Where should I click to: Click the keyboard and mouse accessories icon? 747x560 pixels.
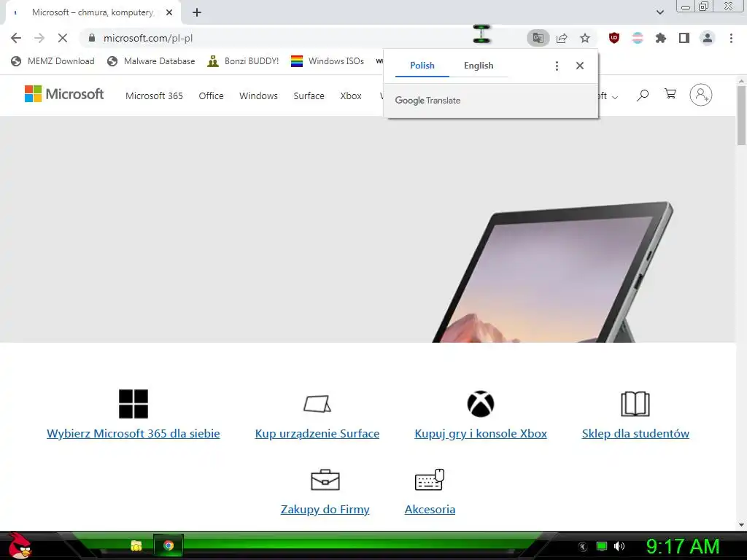coord(430,480)
